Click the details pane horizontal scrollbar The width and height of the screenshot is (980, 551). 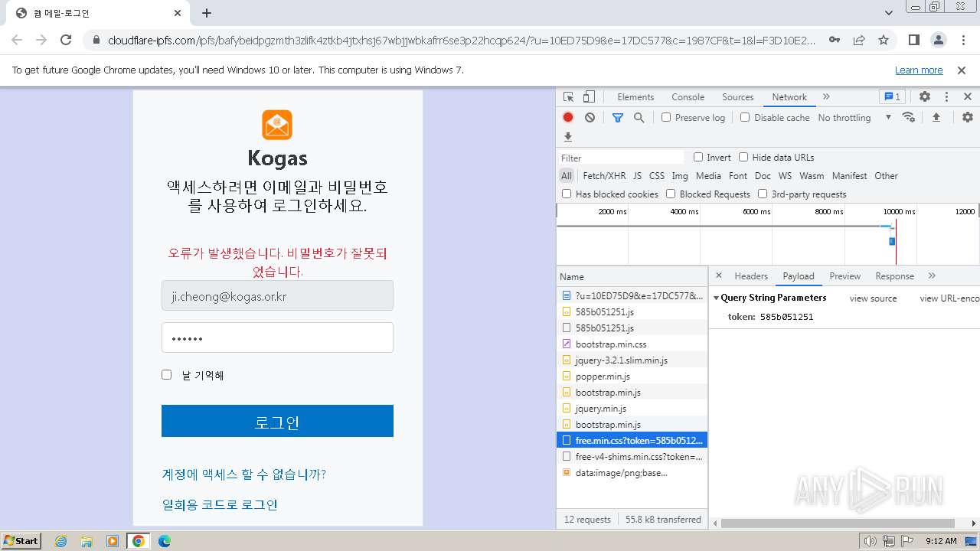[x=838, y=523]
